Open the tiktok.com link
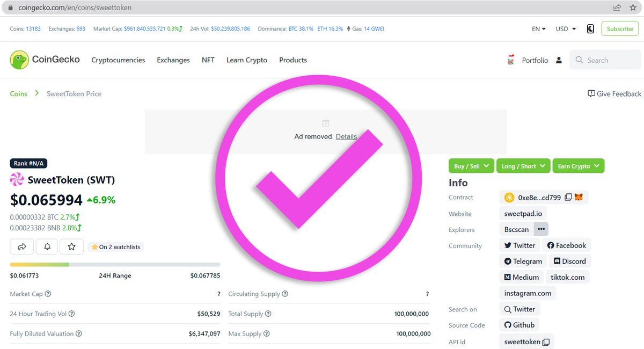Screen dimensions: 644x349 (568, 278)
